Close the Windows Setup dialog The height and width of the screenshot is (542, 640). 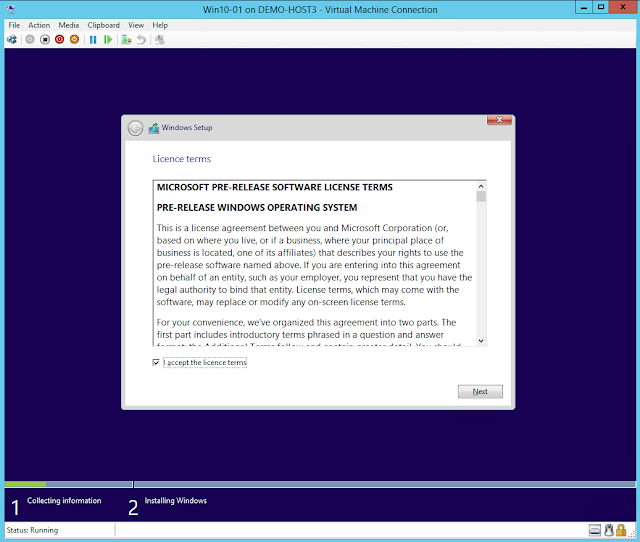[x=500, y=120]
